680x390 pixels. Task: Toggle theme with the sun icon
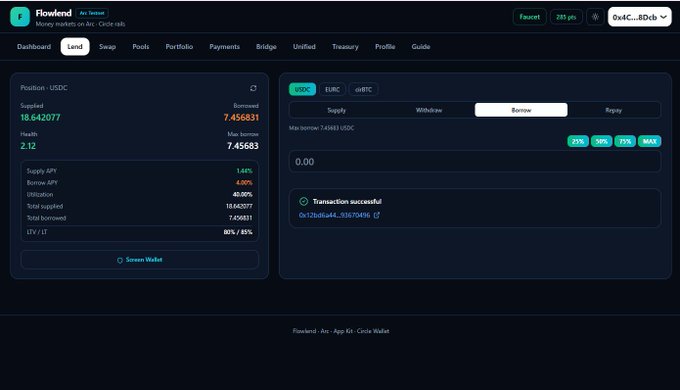595,17
